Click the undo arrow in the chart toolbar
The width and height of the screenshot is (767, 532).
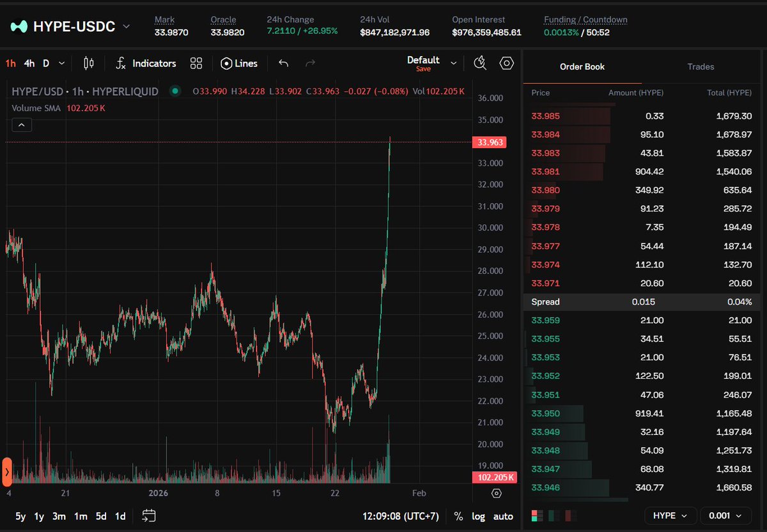(283, 63)
